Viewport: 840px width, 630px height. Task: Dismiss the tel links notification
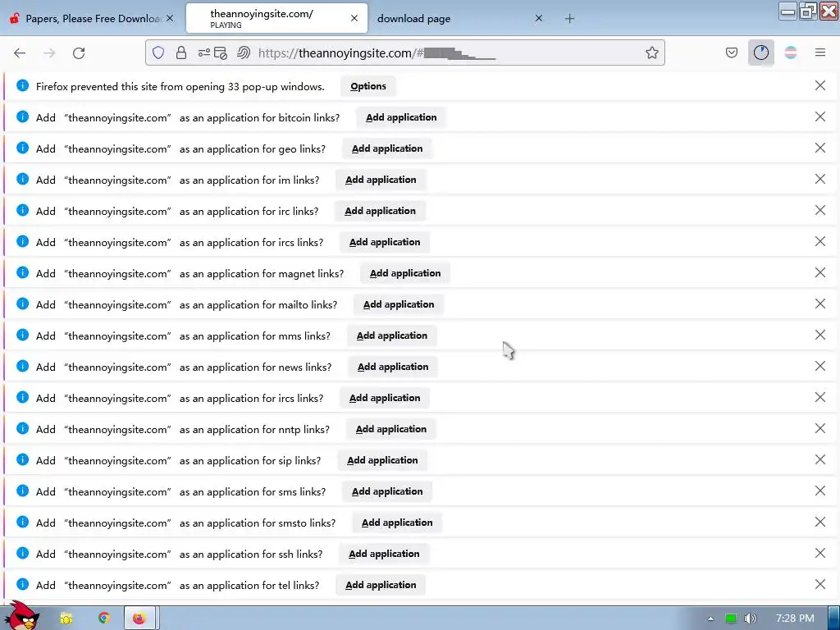(x=819, y=584)
